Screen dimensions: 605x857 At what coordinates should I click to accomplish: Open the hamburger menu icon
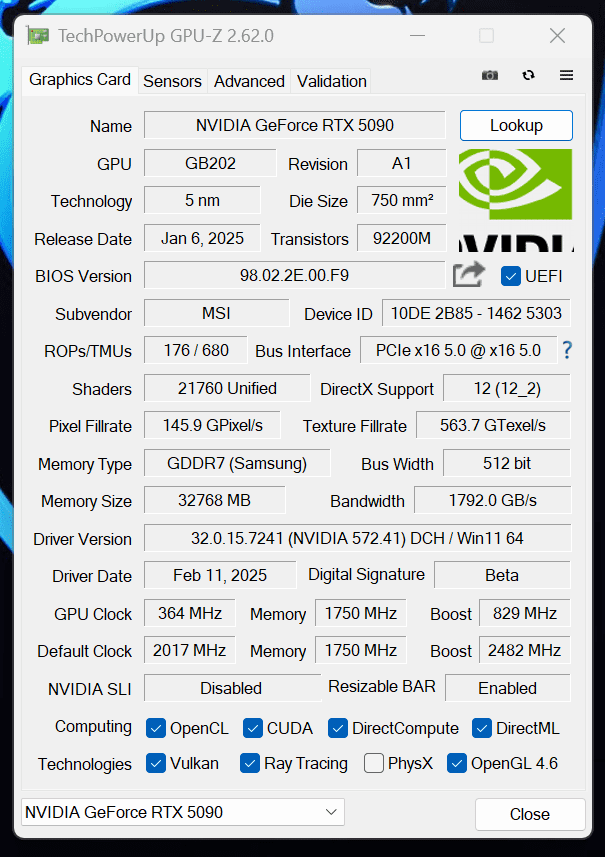pos(566,75)
